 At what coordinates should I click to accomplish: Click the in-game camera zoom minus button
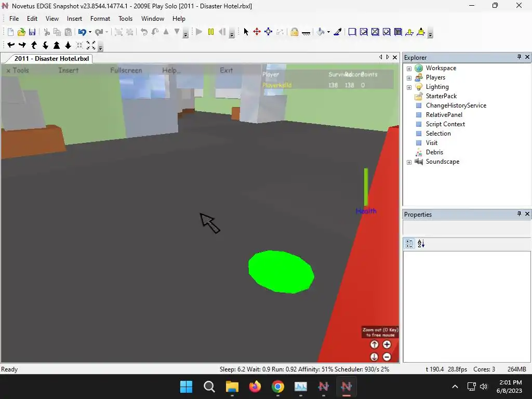point(387,357)
